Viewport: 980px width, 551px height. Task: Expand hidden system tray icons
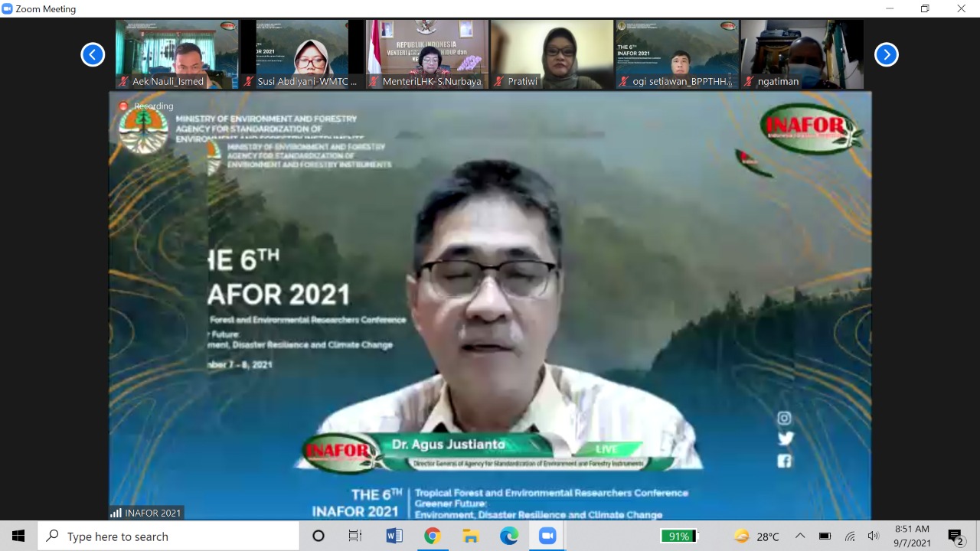point(800,536)
